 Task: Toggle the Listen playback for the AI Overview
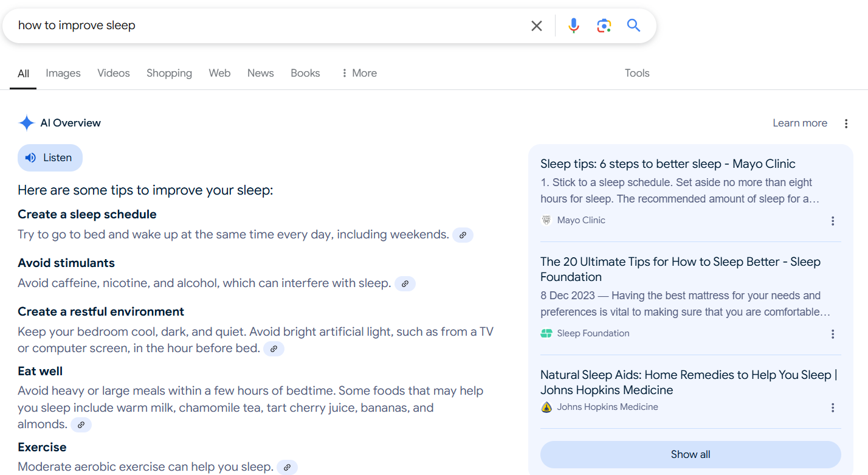click(x=50, y=158)
